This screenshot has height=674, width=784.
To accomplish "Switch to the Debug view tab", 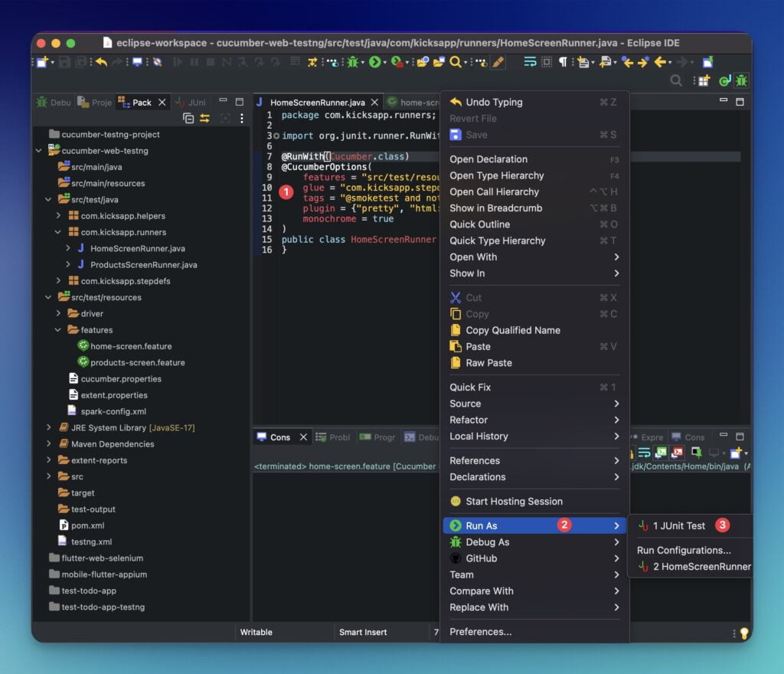I will point(54,103).
